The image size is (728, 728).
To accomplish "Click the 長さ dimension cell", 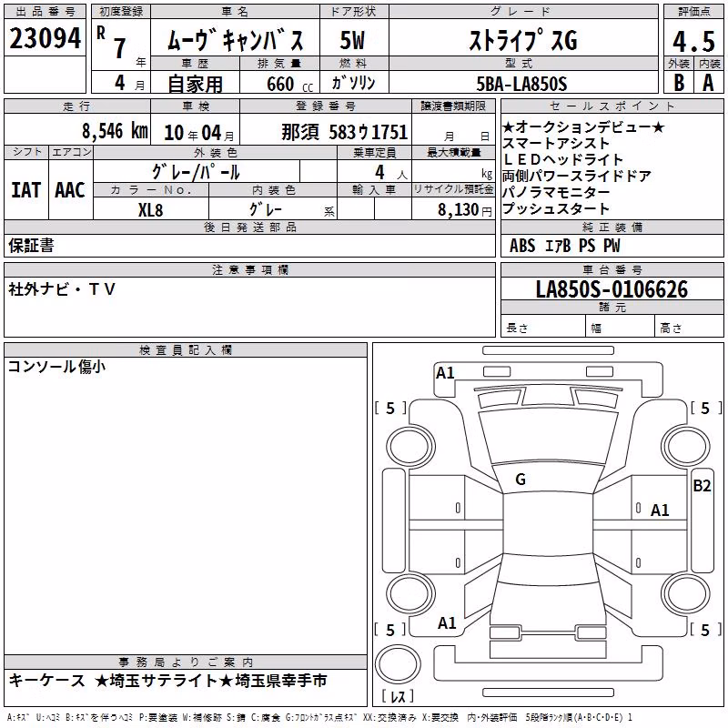I will [543, 326].
